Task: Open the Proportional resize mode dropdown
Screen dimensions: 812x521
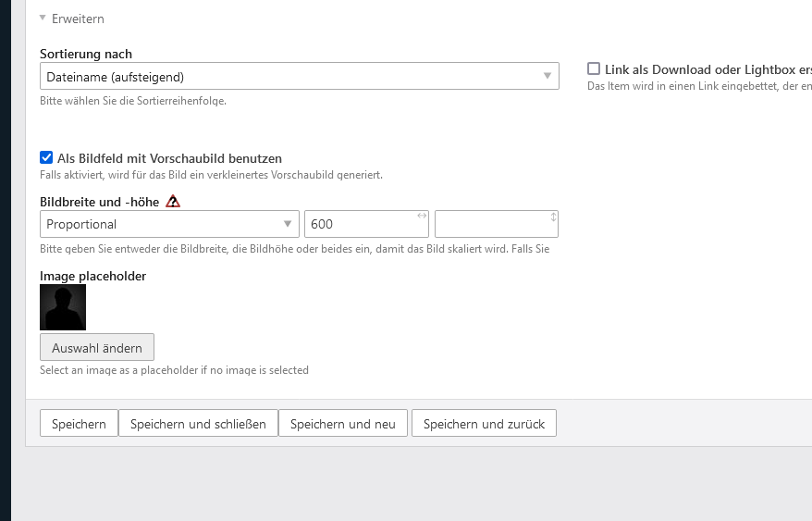Action: [x=168, y=224]
